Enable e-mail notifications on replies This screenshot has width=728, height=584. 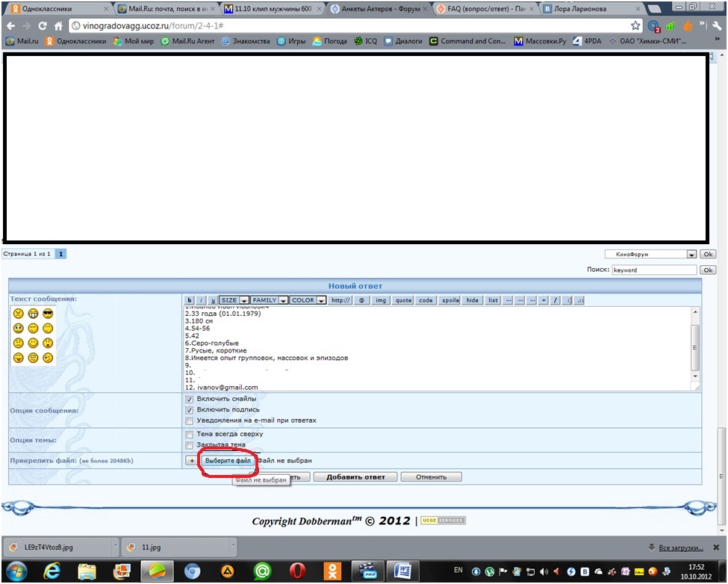coord(189,421)
